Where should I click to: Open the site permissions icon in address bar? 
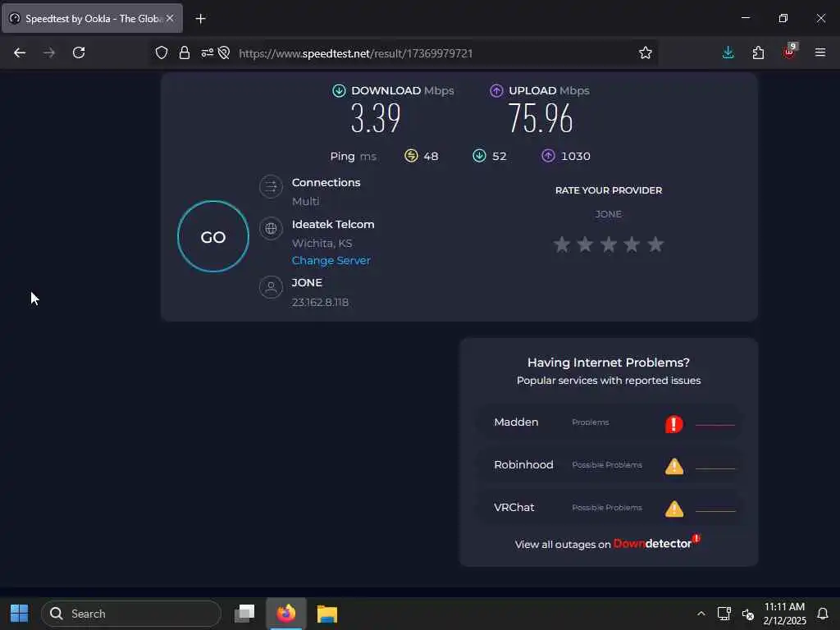tap(207, 52)
